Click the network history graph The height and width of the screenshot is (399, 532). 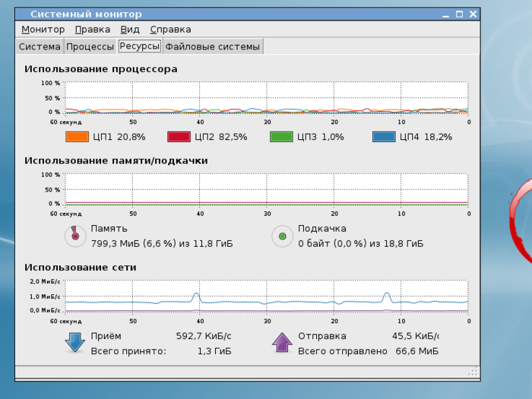pyautogui.click(x=266, y=296)
